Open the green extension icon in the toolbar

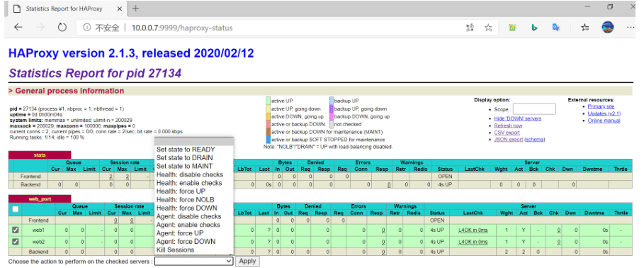pyautogui.click(x=512, y=28)
